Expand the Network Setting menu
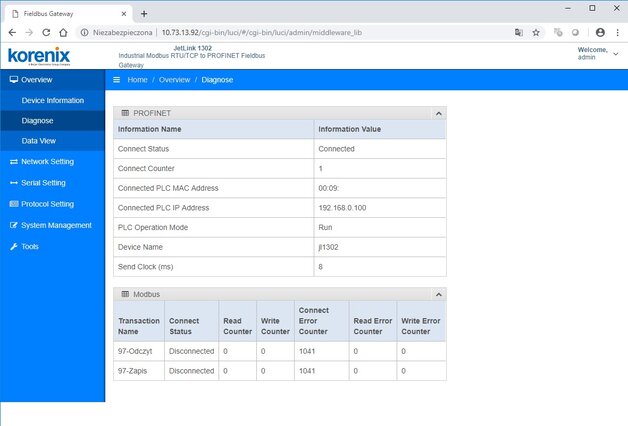 pos(46,161)
